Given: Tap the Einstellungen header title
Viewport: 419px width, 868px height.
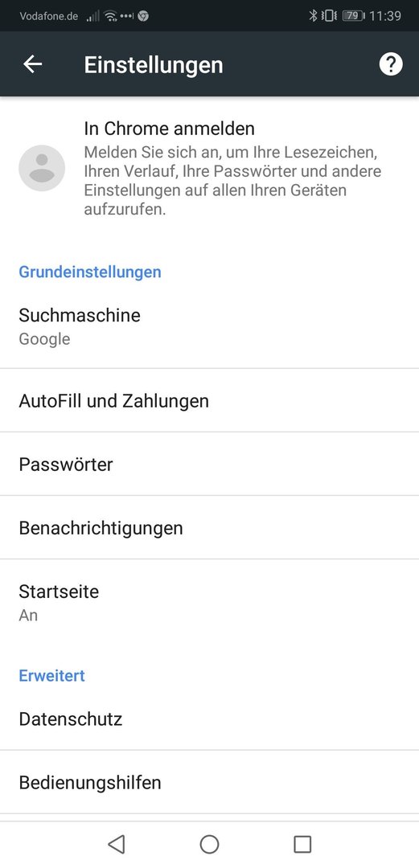Looking at the screenshot, I should 154,64.
